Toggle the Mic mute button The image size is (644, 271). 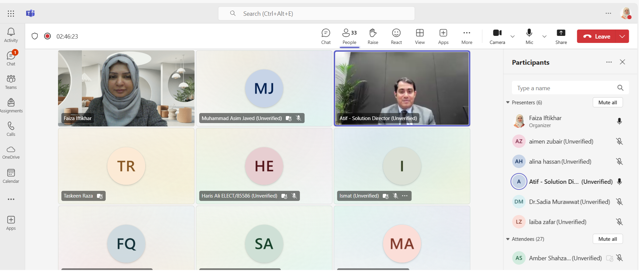(529, 36)
